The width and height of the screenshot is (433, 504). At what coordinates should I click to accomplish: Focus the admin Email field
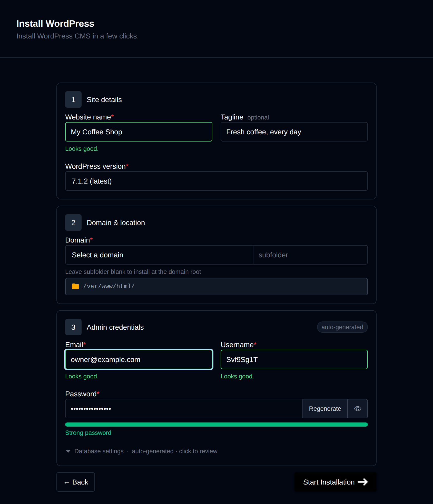point(139,359)
